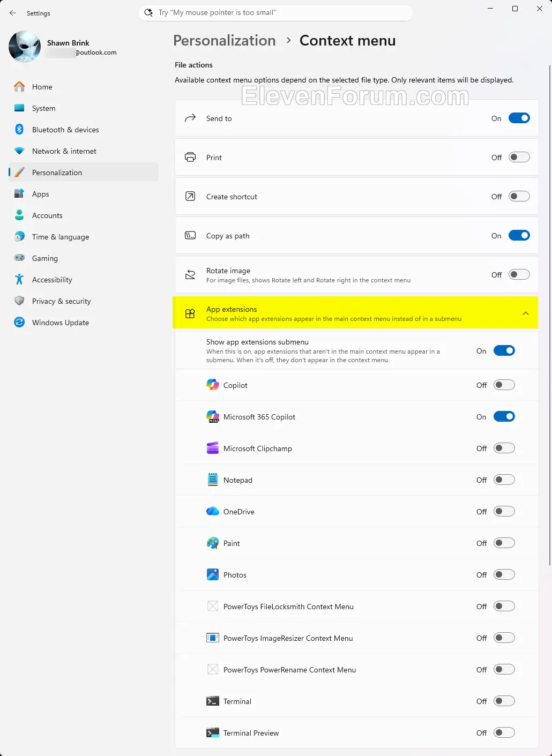Viewport: 552px width, 756px height.
Task: Click the Rotate image icon
Action: [x=190, y=274]
